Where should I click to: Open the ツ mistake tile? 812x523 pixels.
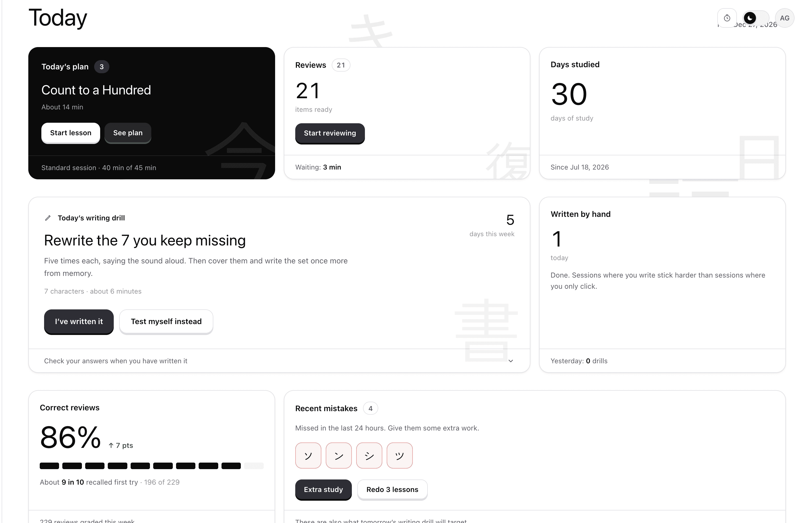pos(400,455)
